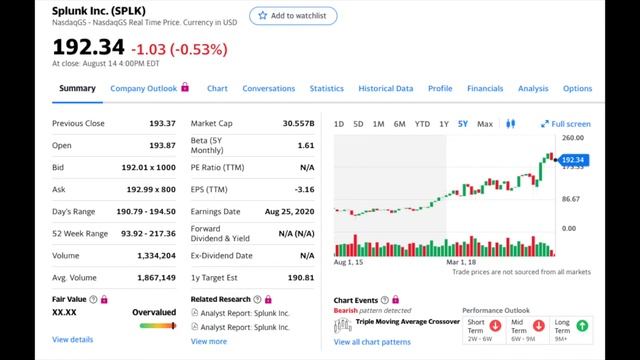Click the 192.34 price label on chart
Image resolution: width=640 pixels, height=360 pixels.
(573, 160)
